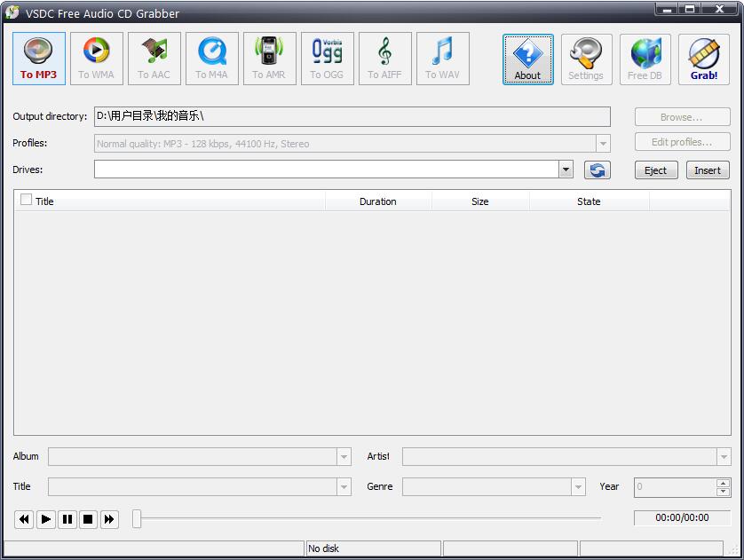The image size is (744, 560).
Task: Stop playback with the Stop button
Action: [88, 519]
